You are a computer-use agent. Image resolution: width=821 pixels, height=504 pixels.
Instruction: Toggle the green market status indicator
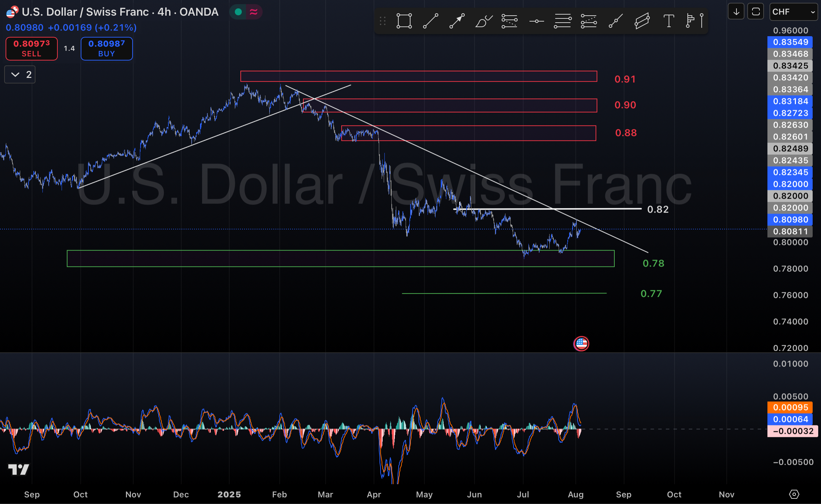(238, 12)
